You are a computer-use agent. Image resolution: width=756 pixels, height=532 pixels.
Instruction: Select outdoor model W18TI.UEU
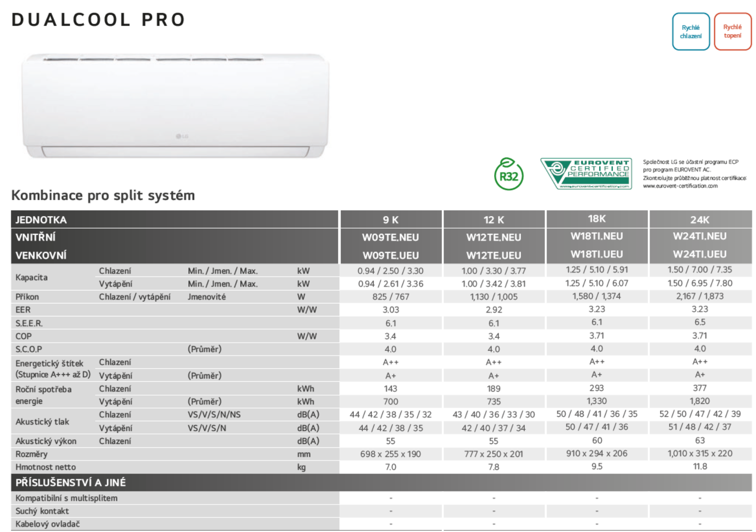597,254
